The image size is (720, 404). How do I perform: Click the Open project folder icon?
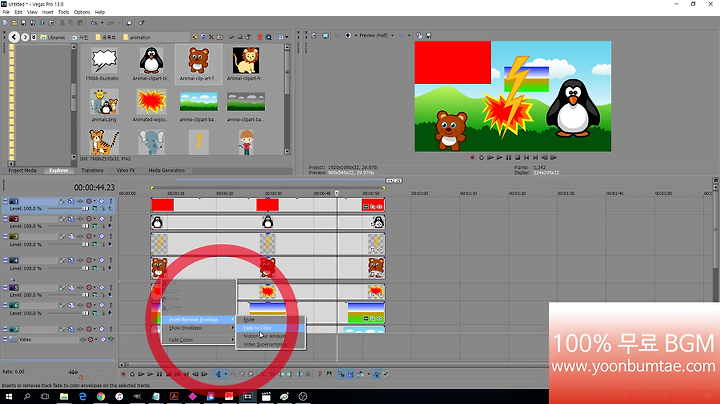14,22
